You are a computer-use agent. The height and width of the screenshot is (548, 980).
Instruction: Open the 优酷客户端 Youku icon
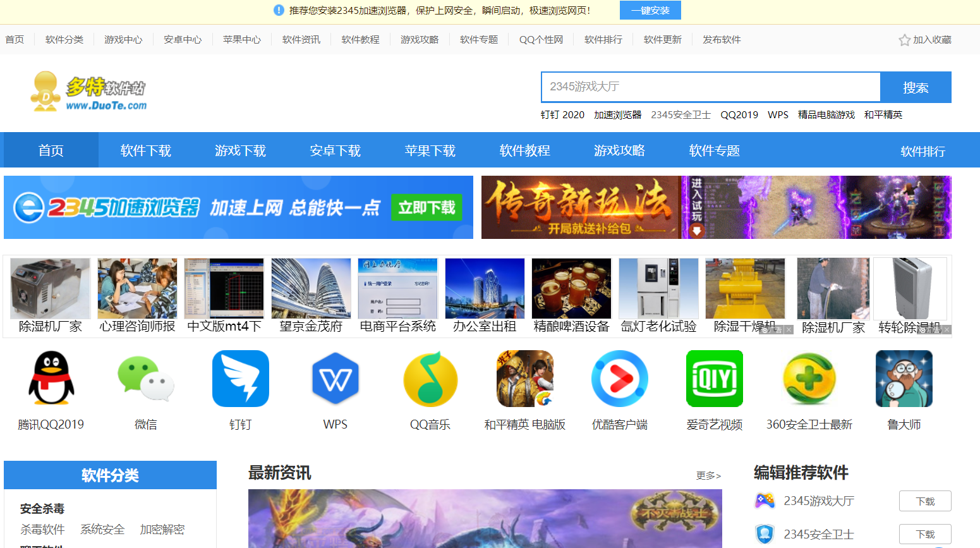pyautogui.click(x=620, y=378)
